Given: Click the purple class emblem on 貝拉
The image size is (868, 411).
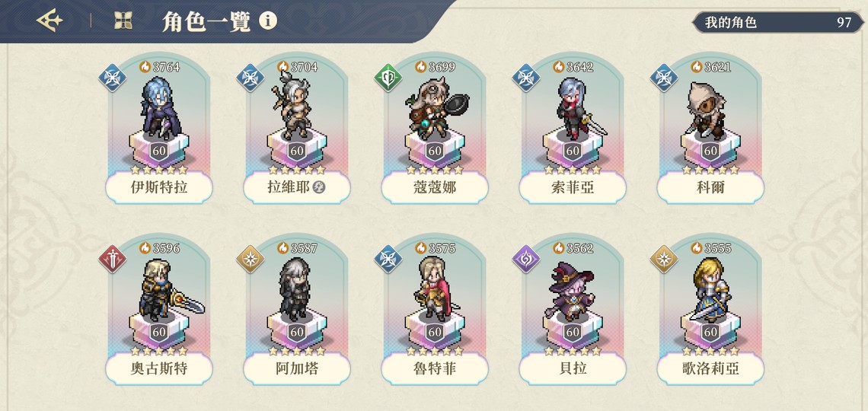Looking at the screenshot, I should pos(526,259).
